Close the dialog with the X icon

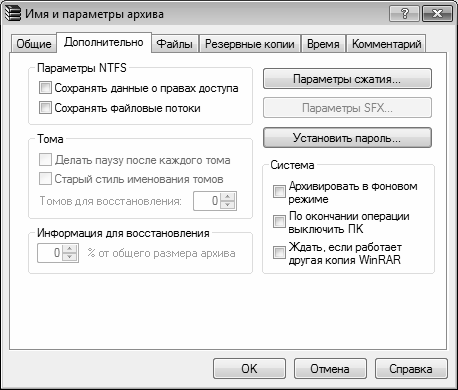pyautogui.click(x=437, y=14)
